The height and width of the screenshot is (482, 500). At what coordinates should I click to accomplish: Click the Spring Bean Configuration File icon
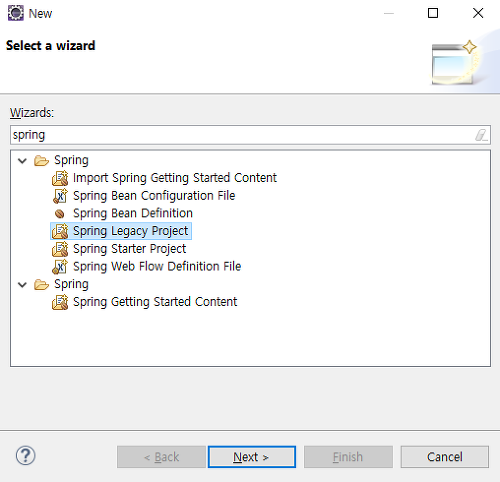point(60,196)
